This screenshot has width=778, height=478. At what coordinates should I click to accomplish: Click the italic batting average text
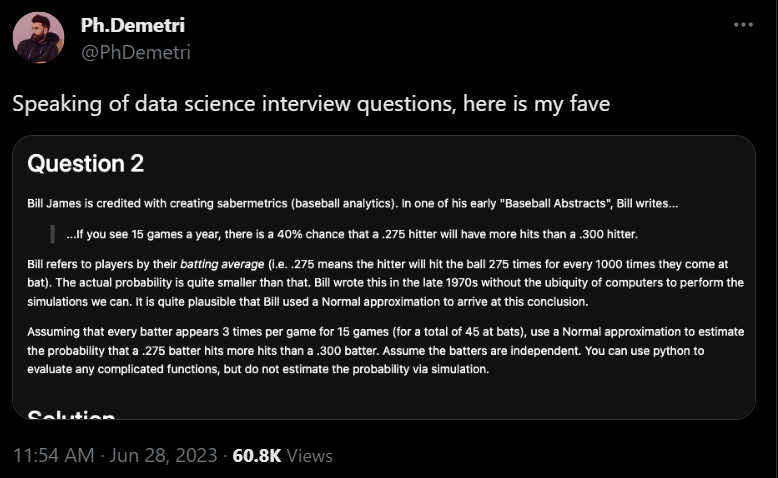pyautogui.click(x=222, y=264)
